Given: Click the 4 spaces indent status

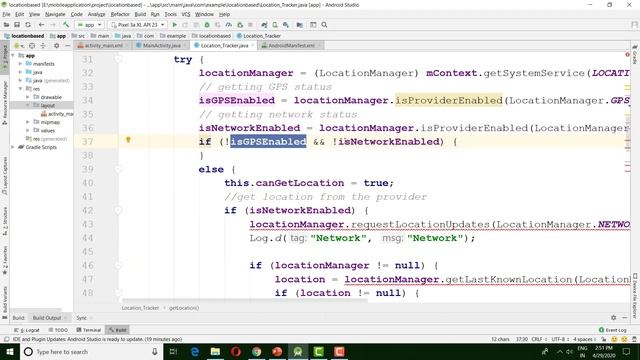Looking at the screenshot, I should [584, 339].
